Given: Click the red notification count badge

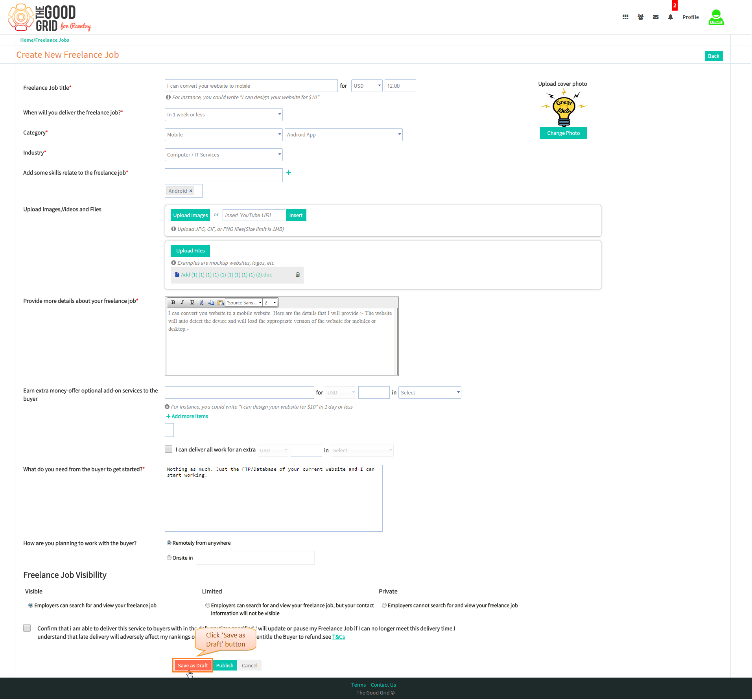Looking at the screenshot, I should point(675,5).
